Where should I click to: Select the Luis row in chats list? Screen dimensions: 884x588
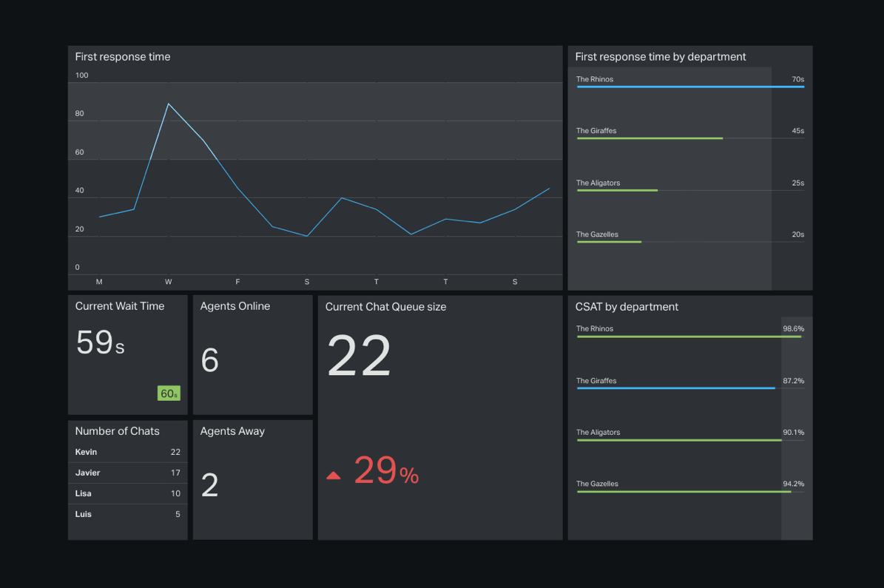tap(128, 514)
